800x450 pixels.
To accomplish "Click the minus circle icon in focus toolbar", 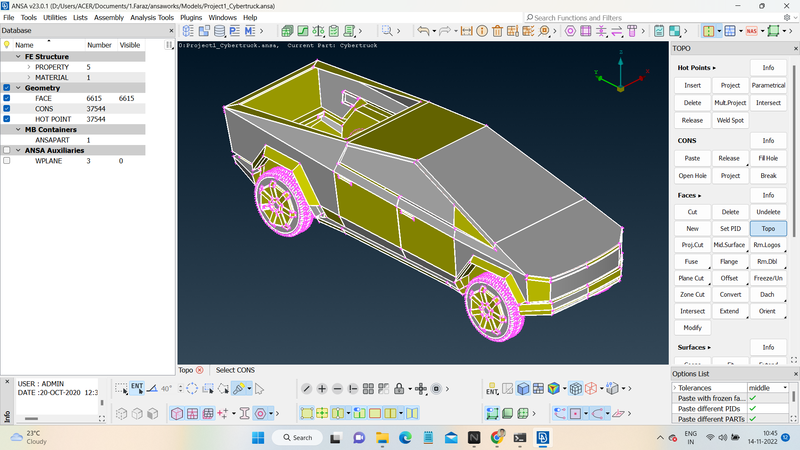I will click(x=337, y=389).
